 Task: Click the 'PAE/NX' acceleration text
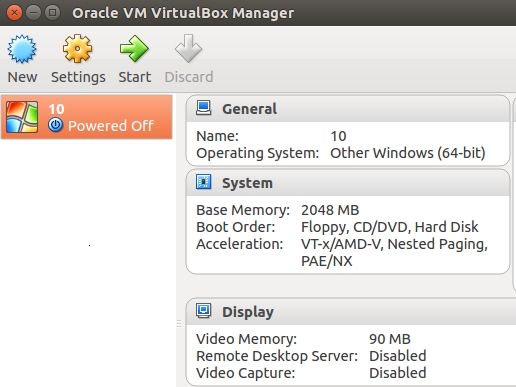click(x=327, y=261)
